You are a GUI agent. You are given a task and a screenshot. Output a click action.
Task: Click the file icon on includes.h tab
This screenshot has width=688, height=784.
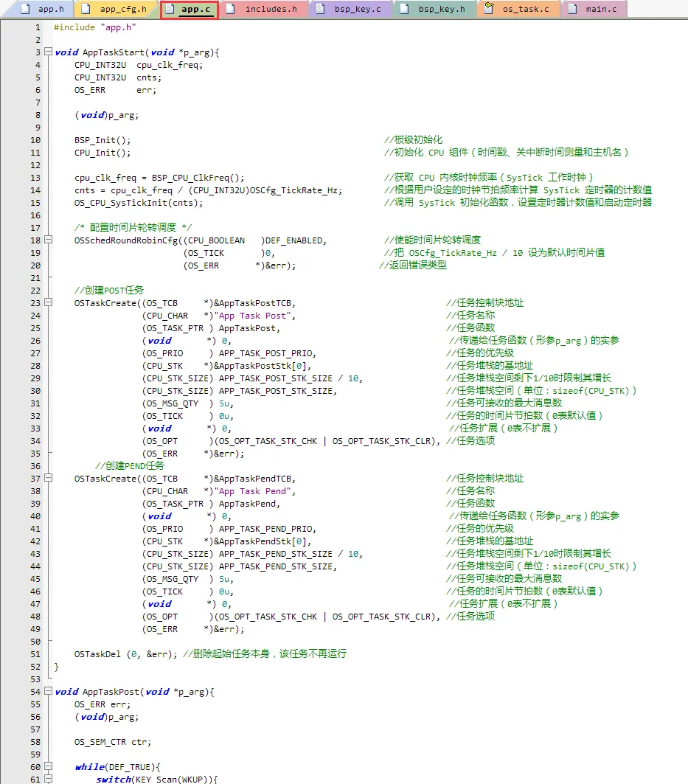pos(231,9)
